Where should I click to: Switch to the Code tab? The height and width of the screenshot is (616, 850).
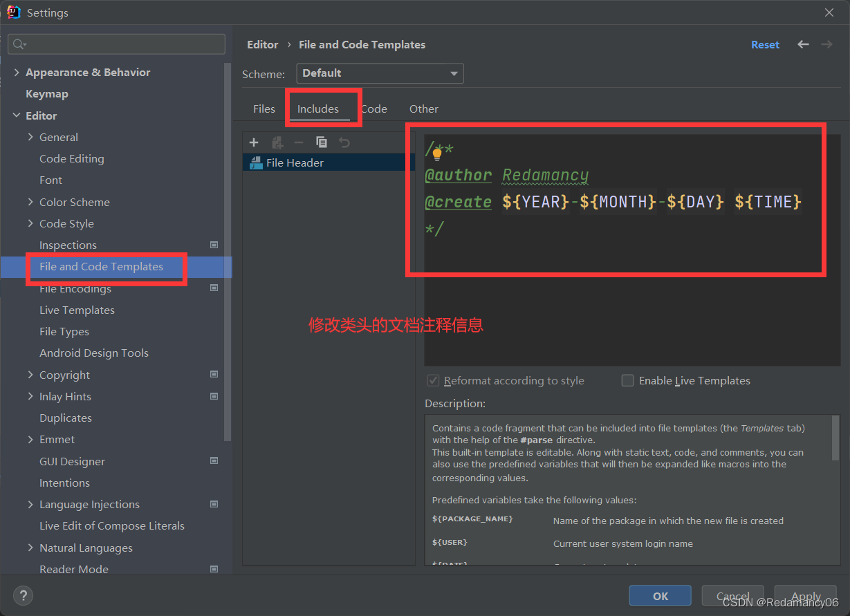coord(373,109)
